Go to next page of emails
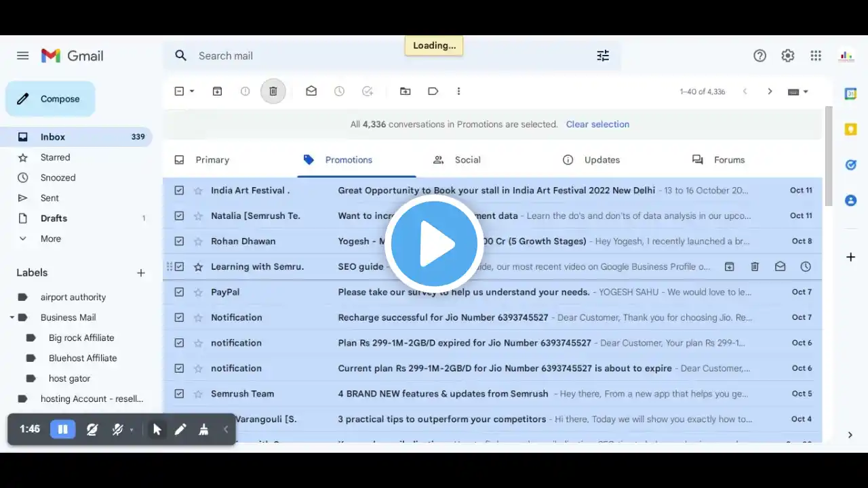This screenshot has height=488, width=868. [x=770, y=91]
